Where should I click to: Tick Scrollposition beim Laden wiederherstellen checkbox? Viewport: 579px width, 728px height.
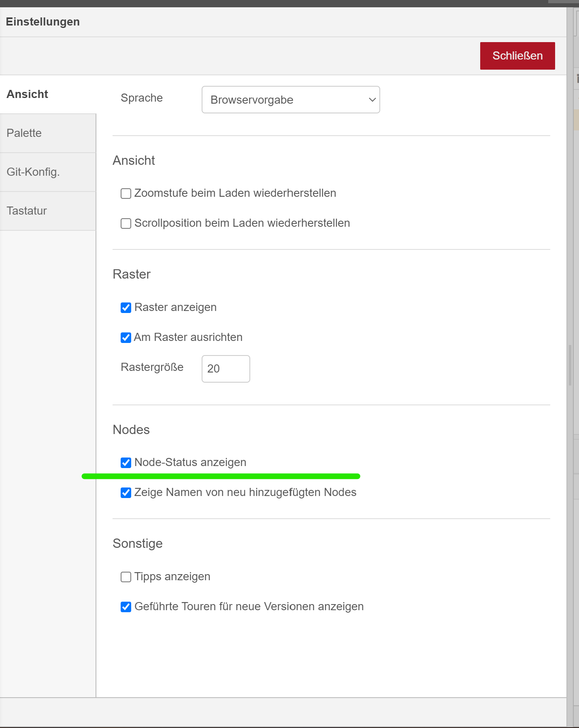pos(126,224)
